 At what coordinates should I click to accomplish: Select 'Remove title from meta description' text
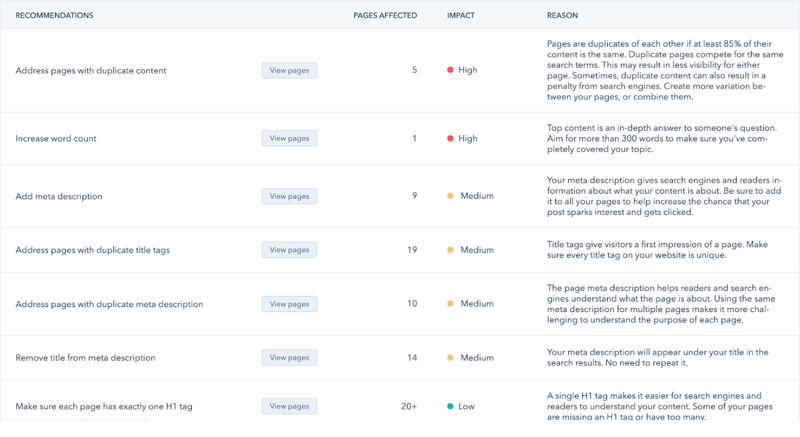pos(85,357)
